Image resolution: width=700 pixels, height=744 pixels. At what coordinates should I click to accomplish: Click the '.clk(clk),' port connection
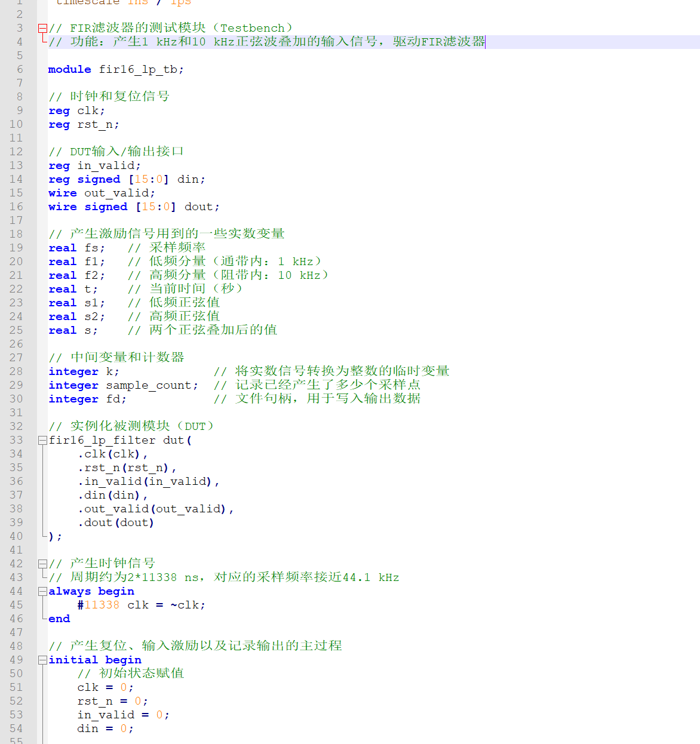coord(113,454)
